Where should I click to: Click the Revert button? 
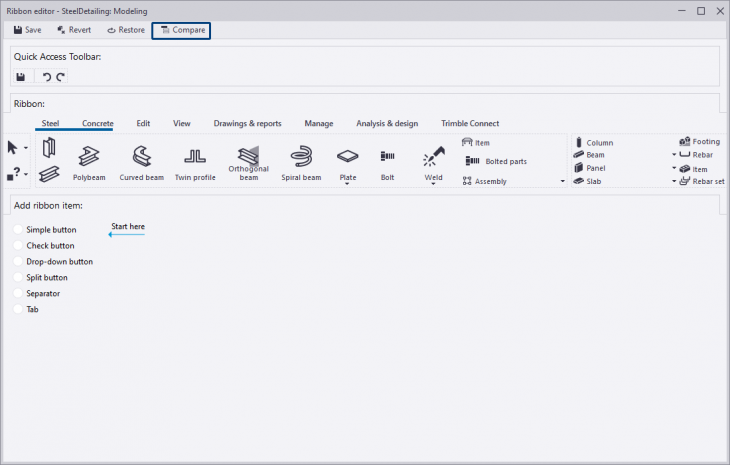[74, 30]
